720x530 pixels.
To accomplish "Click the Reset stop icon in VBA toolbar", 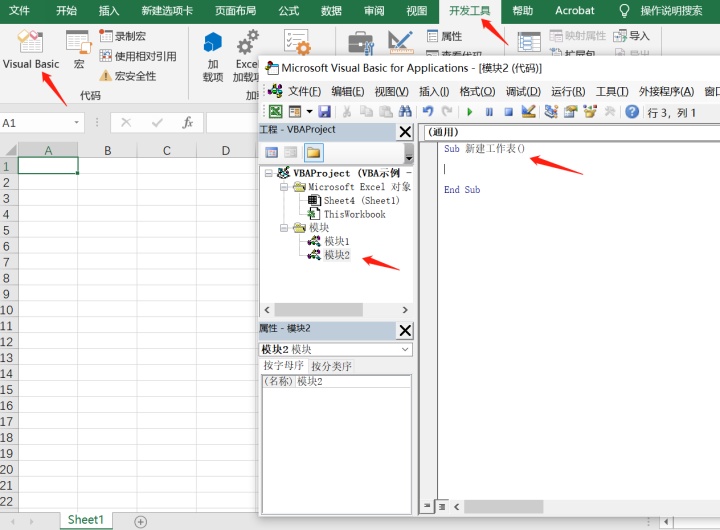I will (x=508, y=112).
